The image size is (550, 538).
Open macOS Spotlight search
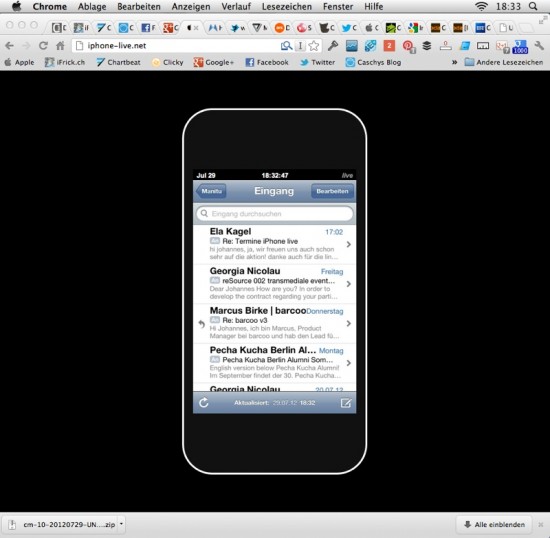tap(533, 6)
